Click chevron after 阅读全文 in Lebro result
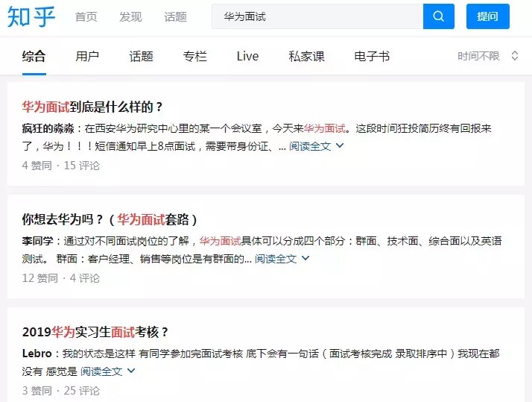Viewport: 532px width, 402px height. click(x=131, y=371)
